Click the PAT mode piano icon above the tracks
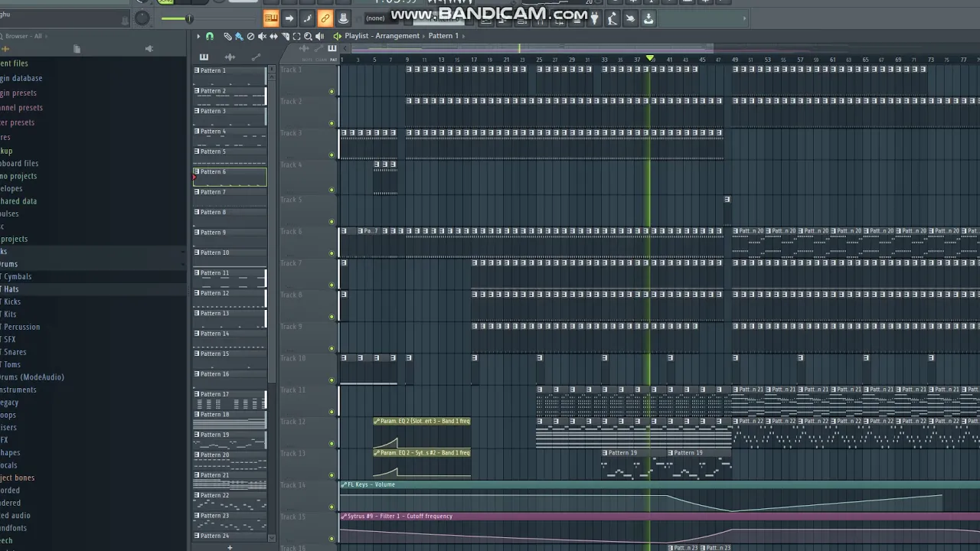This screenshot has width=980, height=551. coord(332,49)
